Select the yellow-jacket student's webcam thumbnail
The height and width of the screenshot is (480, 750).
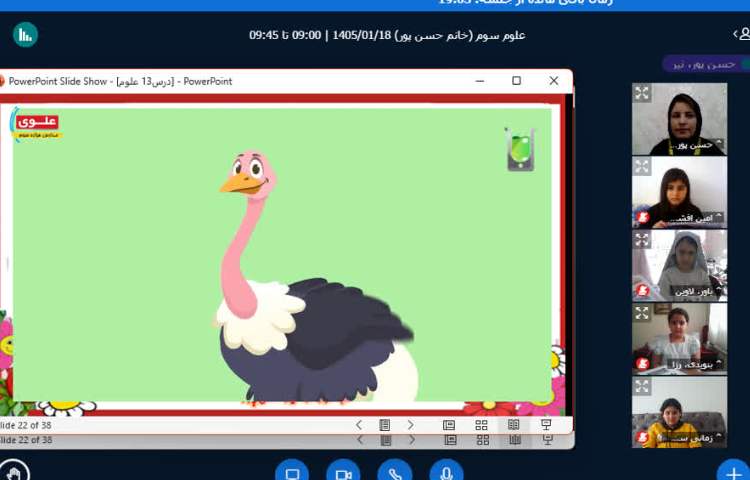tap(679, 413)
